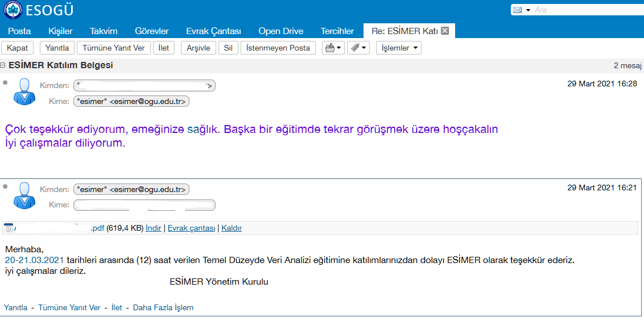Click the tag icon in toolbar
This screenshot has width=644, height=321.
[x=355, y=48]
